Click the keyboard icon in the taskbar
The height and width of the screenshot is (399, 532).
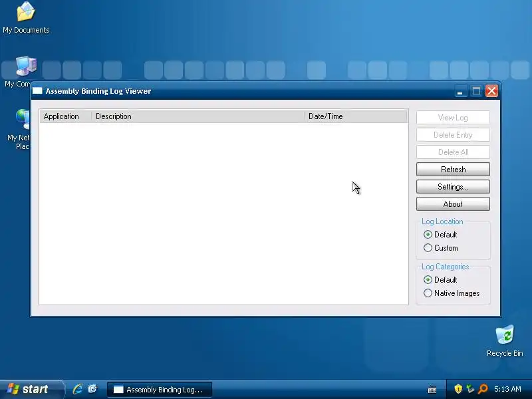tap(432, 389)
